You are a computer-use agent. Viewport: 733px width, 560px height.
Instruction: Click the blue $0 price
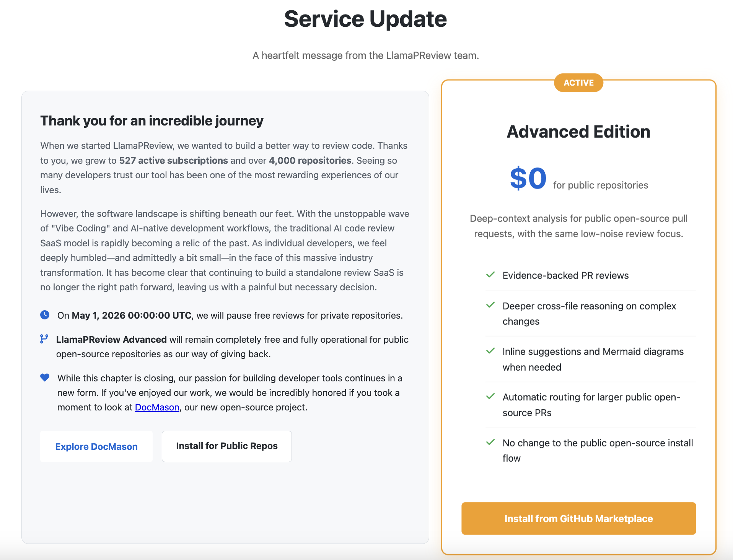click(x=528, y=178)
